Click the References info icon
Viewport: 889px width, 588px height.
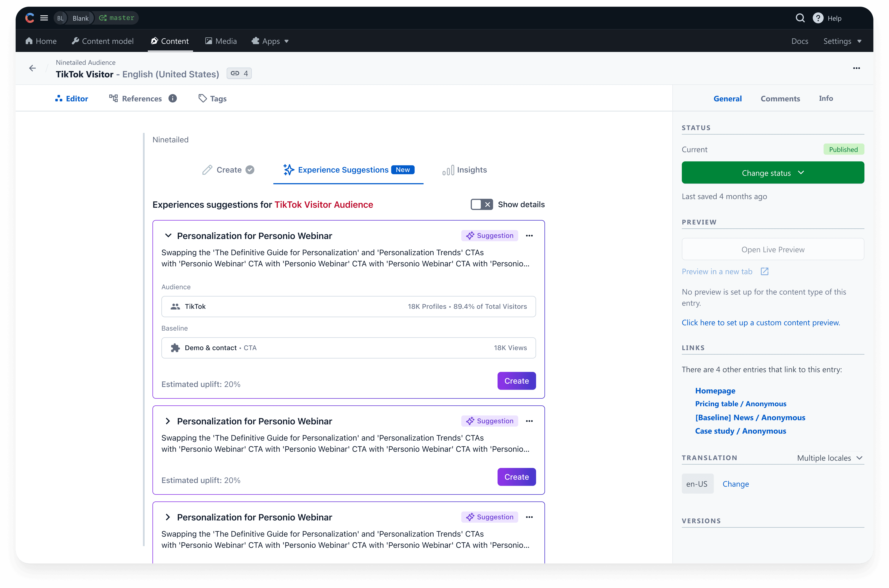point(173,98)
